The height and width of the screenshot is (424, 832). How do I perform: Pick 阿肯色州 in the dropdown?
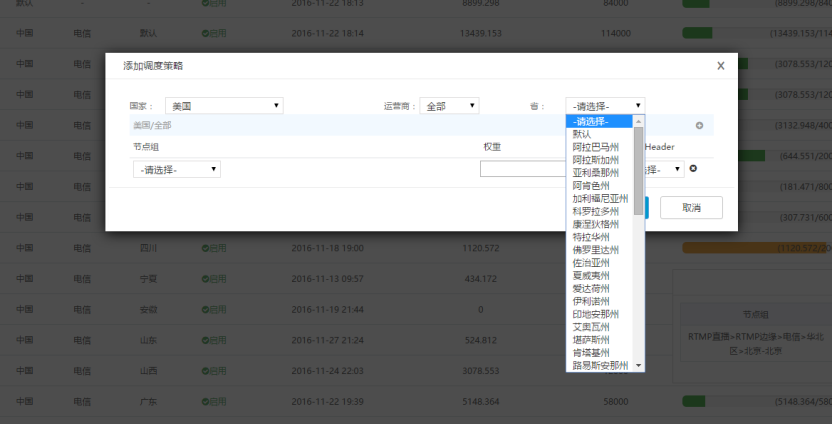(x=600, y=186)
